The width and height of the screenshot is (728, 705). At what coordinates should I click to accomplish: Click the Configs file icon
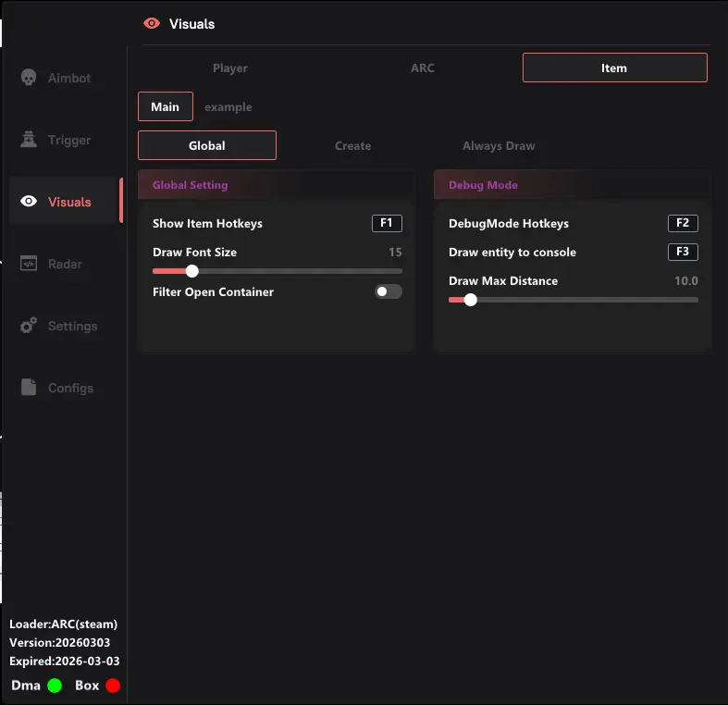click(x=29, y=388)
